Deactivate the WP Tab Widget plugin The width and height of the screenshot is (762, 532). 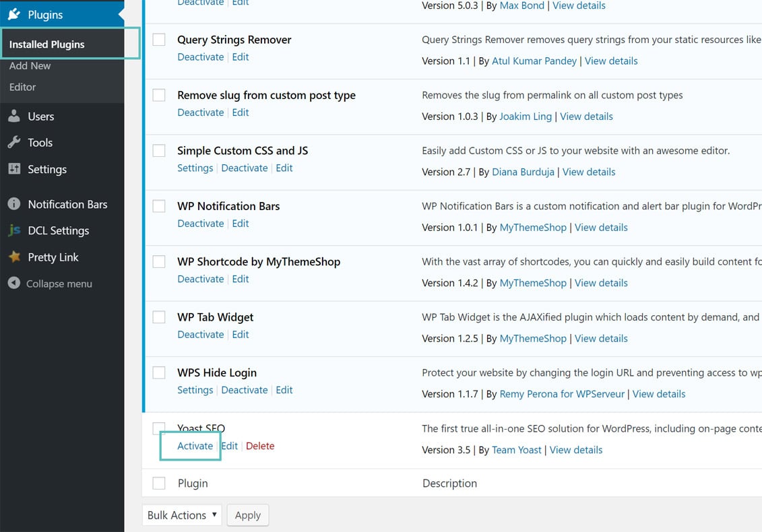(x=200, y=334)
